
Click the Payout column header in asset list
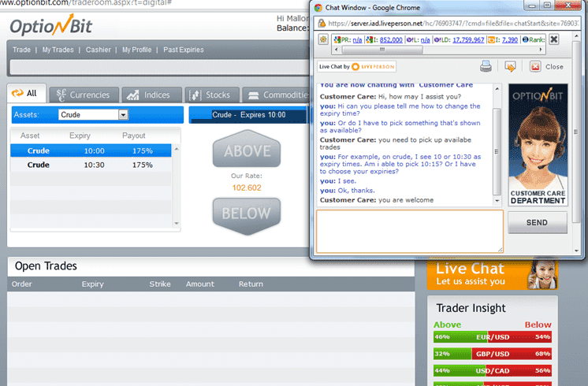(133, 135)
